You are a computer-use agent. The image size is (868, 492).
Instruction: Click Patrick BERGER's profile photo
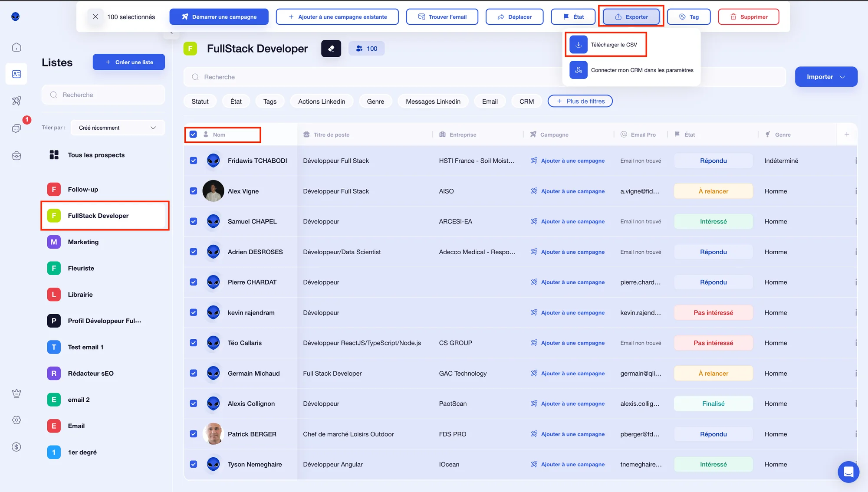[x=213, y=434]
